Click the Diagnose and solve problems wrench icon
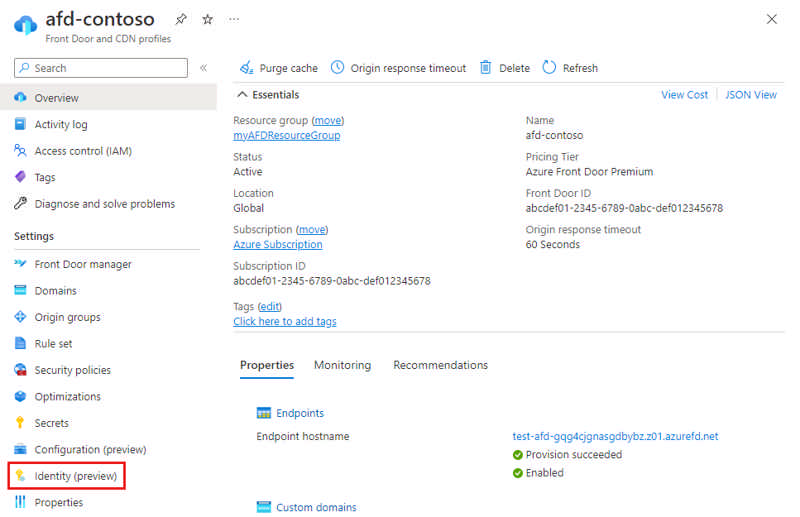 tap(20, 204)
